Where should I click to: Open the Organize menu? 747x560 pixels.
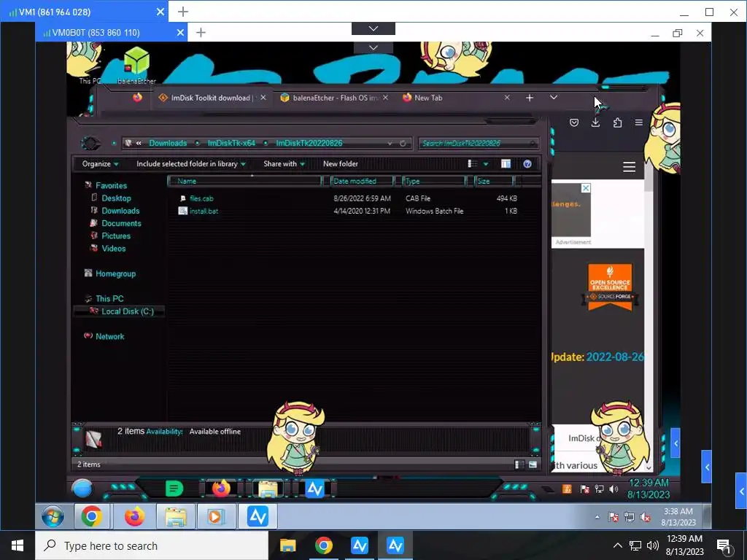100,164
